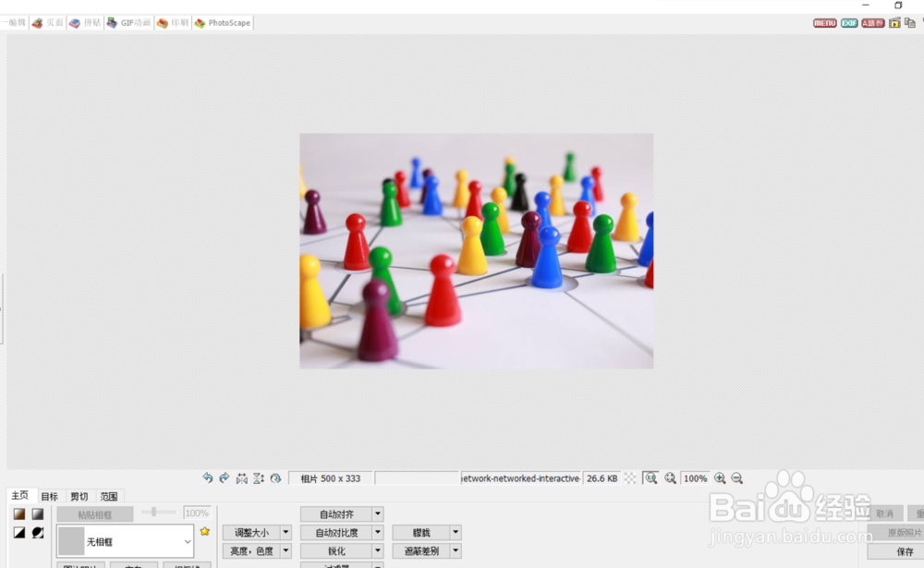Click the 原版照片 button
This screenshot has height=568, width=924.
895,533
